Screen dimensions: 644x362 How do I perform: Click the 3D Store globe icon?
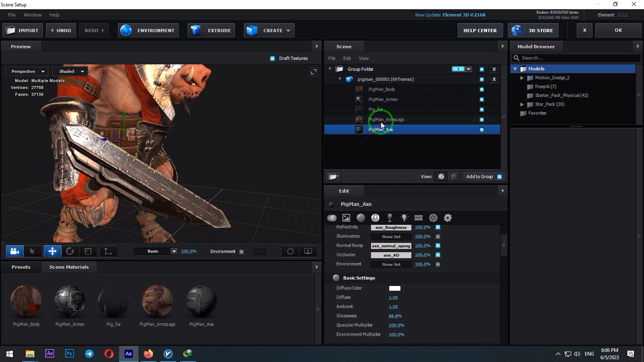[x=516, y=30]
